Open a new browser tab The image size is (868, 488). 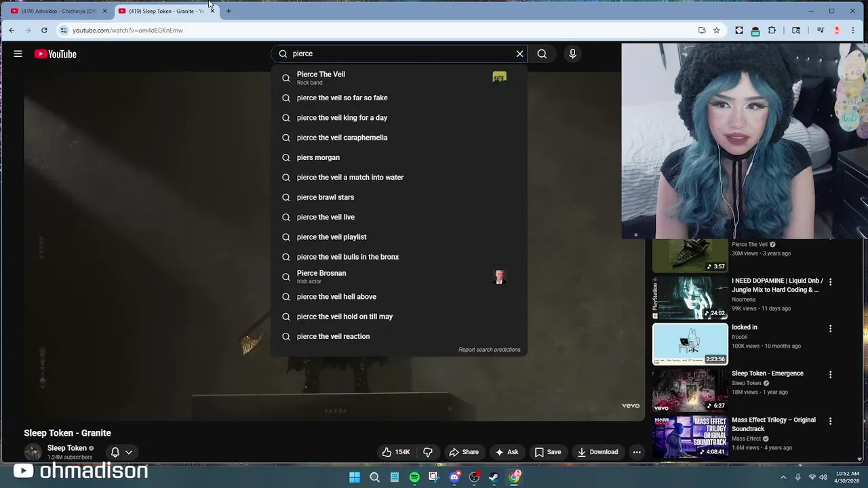[x=229, y=11]
